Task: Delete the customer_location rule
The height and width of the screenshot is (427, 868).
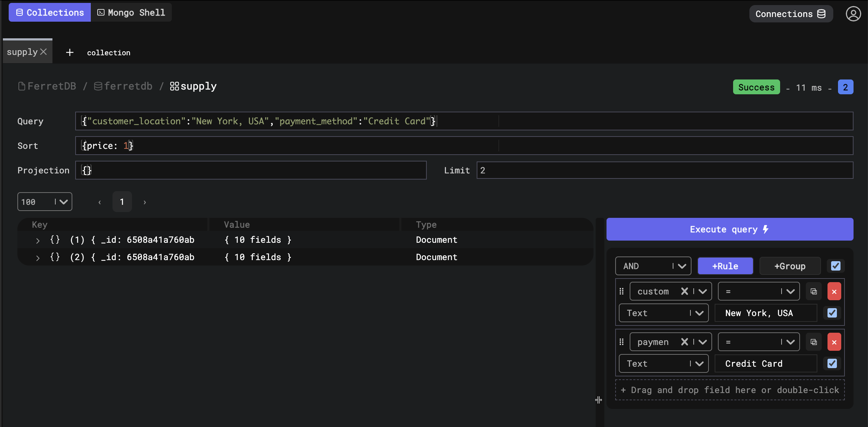Action: (x=834, y=292)
